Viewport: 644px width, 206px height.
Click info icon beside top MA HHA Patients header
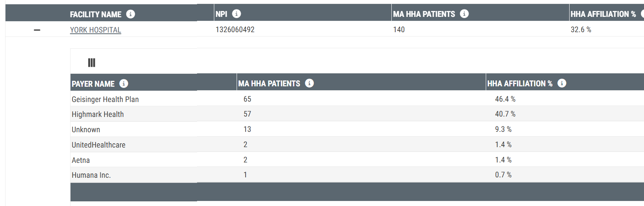click(464, 14)
